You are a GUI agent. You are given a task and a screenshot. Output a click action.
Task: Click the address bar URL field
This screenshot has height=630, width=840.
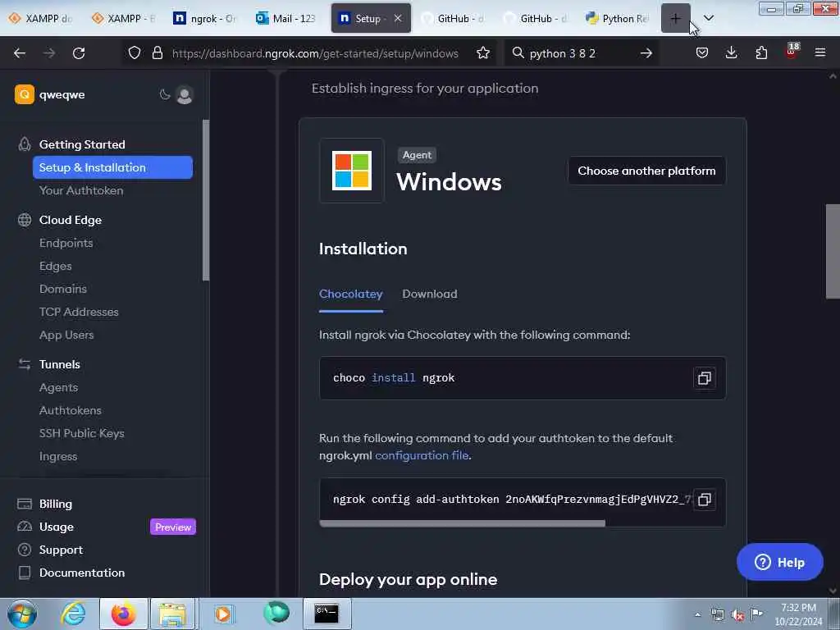pos(315,53)
